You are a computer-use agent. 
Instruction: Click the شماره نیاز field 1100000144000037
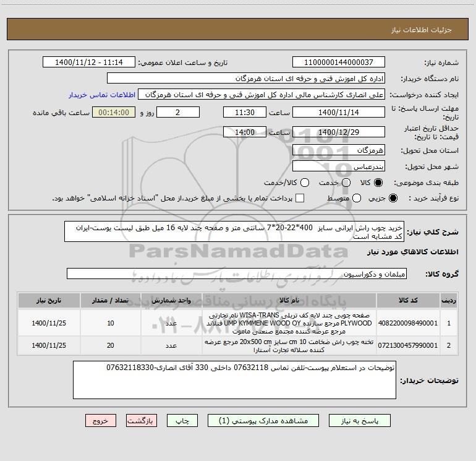[339, 62]
